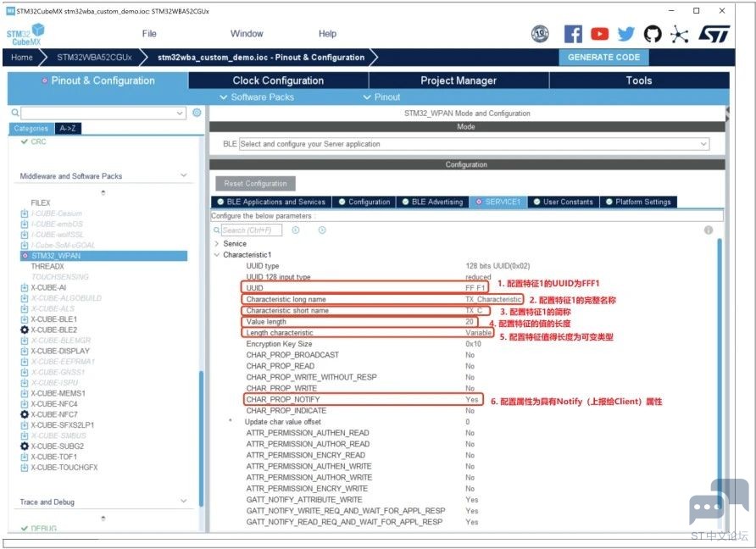Switch to the A->Z list tab
The height and width of the screenshot is (549, 756).
coord(68,128)
